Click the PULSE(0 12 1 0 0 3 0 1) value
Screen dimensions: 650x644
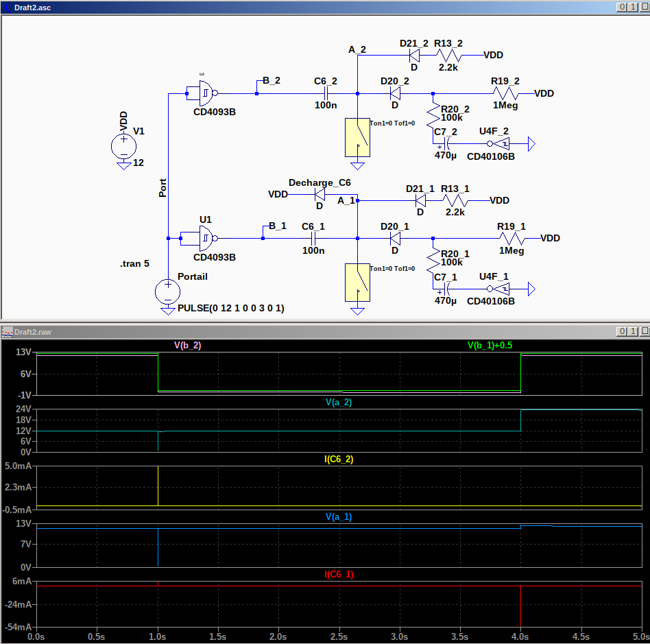pos(231,308)
